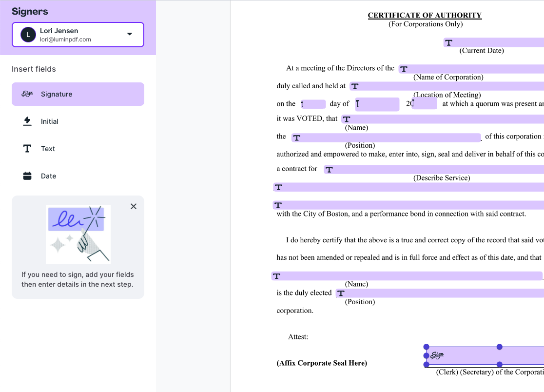
Task: Click the T icon in Current Date field
Action: 448,43
